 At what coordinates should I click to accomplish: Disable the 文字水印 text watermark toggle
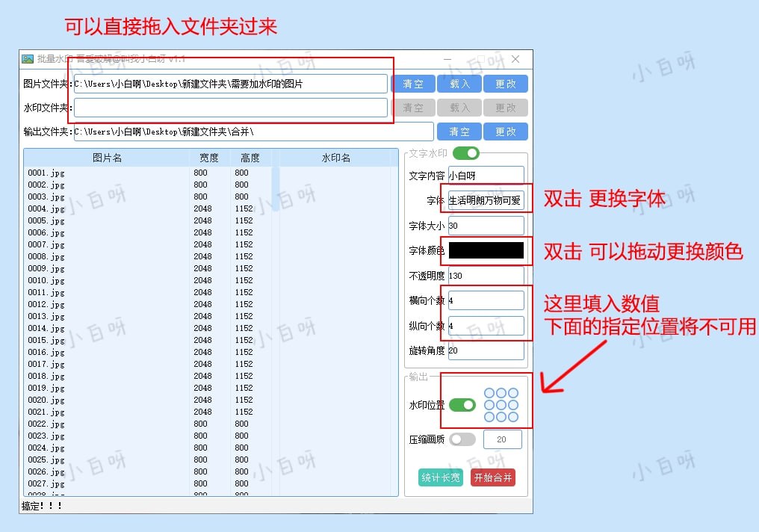tap(468, 151)
